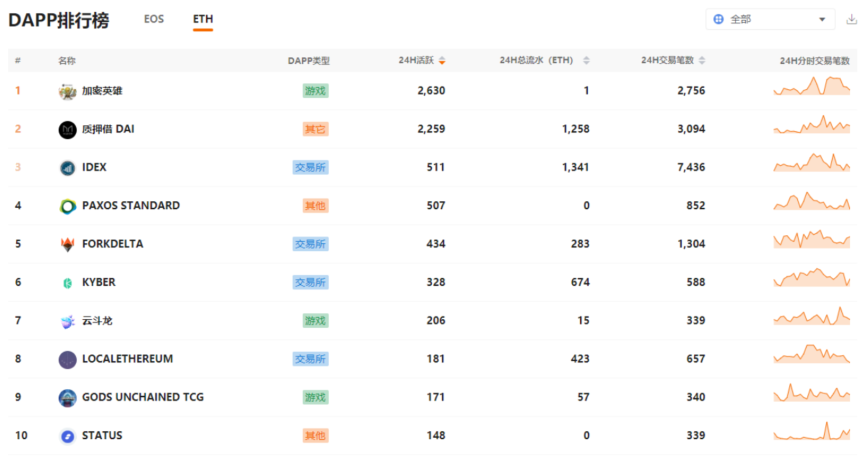864x462 pixels.
Task: Click the GODS UNCHAINED TCG icon
Action: click(67, 397)
